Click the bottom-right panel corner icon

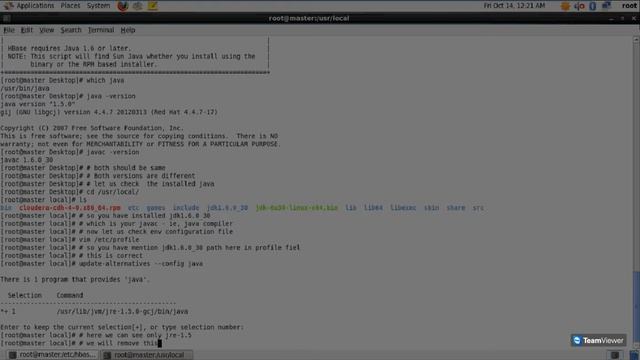634,355
